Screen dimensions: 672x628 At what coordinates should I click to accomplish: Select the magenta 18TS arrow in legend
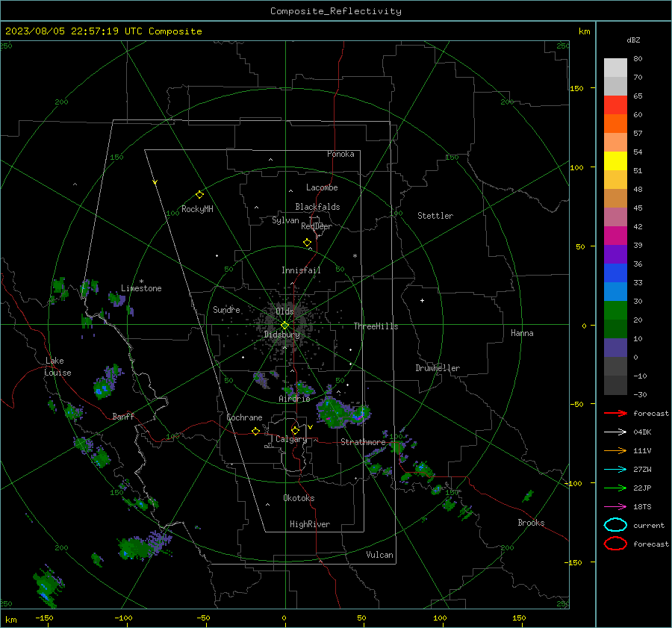(x=615, y=507)
